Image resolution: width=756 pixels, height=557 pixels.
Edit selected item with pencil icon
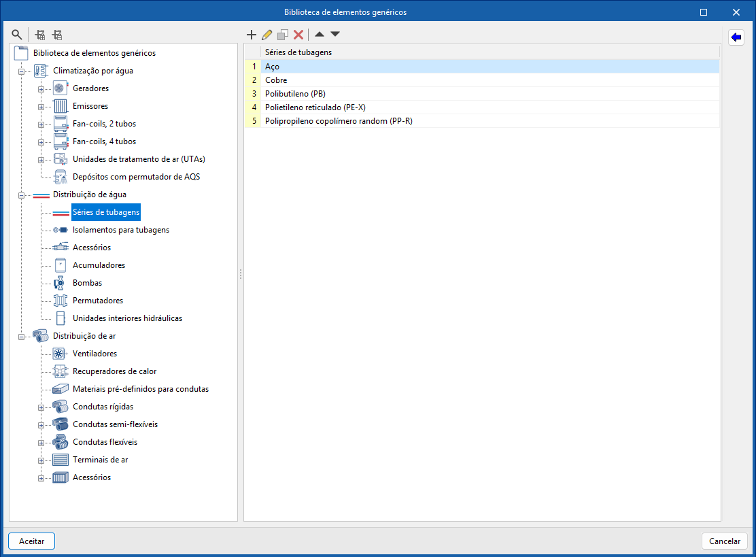pyautogui.click(x=267, y=34)
